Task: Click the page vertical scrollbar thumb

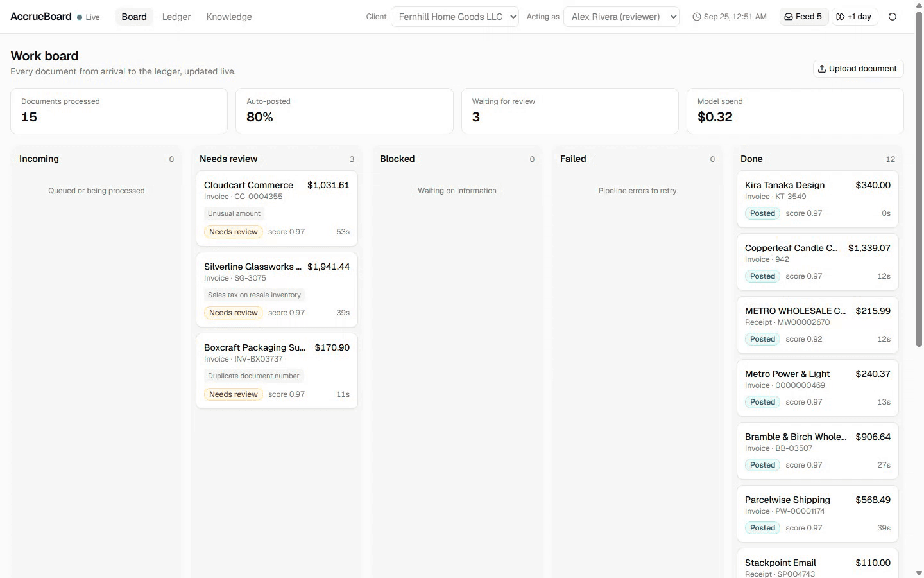Action: [x=919, y=179]
